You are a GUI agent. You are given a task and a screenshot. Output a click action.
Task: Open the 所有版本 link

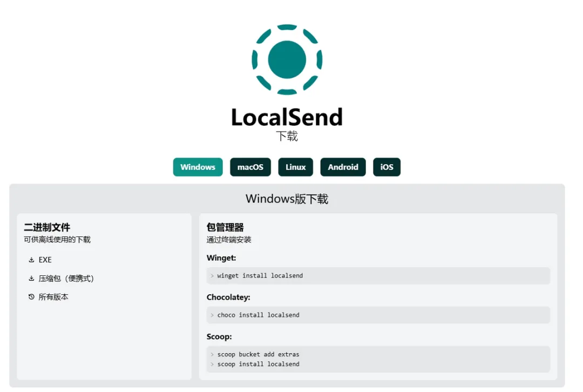[53, 297]
